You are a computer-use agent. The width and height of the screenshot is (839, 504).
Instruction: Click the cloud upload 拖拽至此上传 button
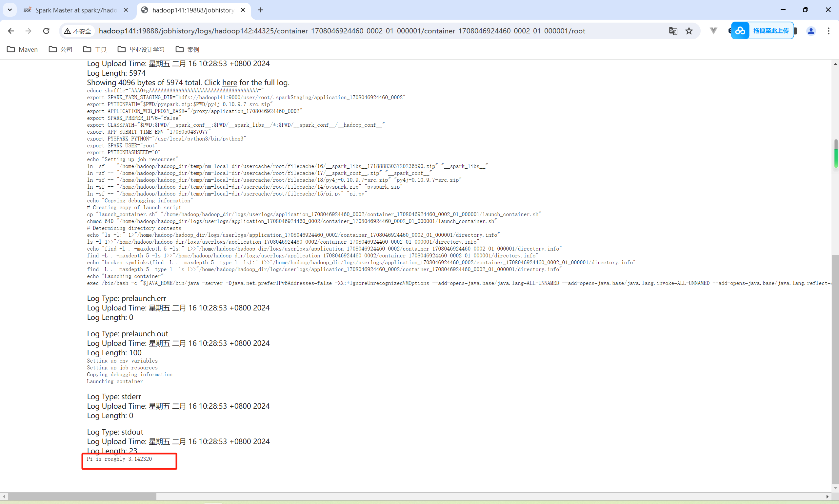coord(763,31)
